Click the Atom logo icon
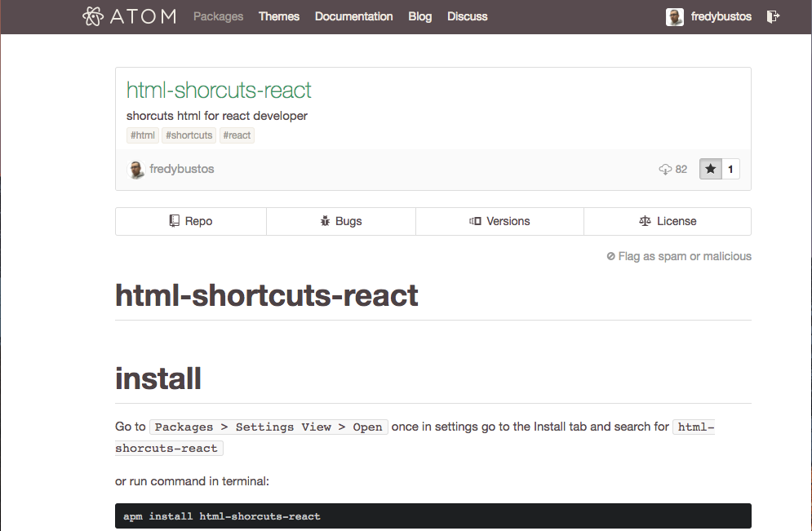The image size is (812, 531). point(91,15)
